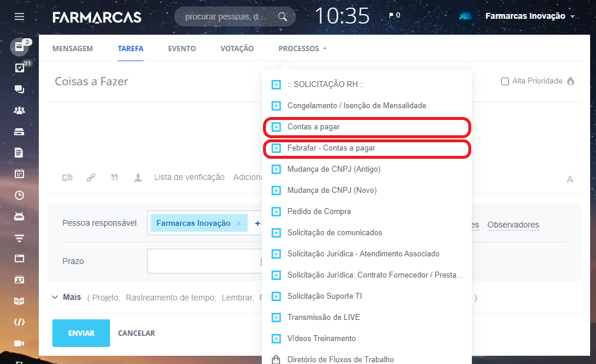Remove Farmarcas Inovação from responsible person
Viewport: 596px width, 364px height.
point(239,223)
